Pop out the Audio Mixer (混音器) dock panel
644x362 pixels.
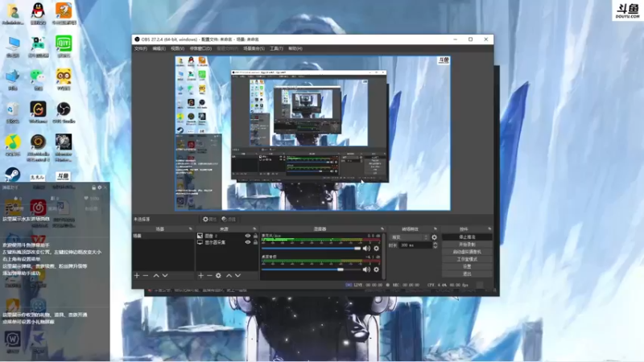382,229
